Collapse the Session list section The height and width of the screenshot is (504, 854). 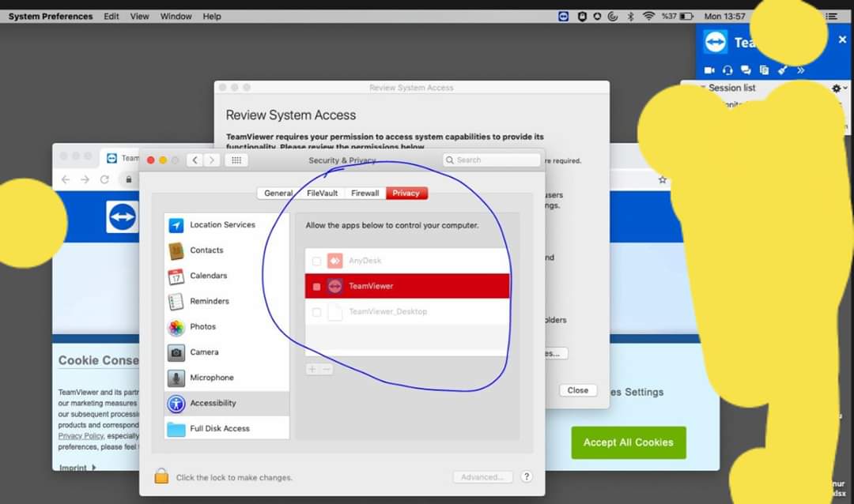[703, 88]
